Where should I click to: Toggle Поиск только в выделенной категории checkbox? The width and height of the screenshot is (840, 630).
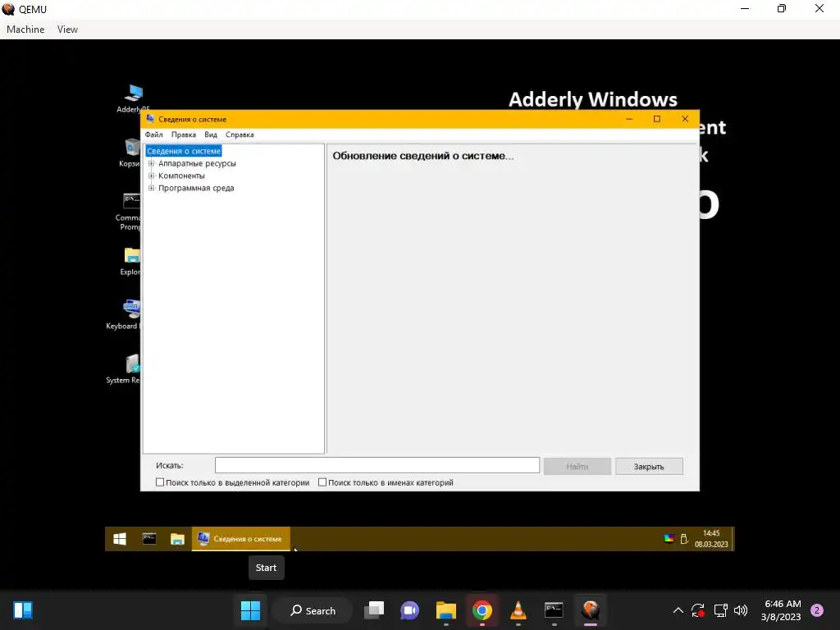click(160, 482)
